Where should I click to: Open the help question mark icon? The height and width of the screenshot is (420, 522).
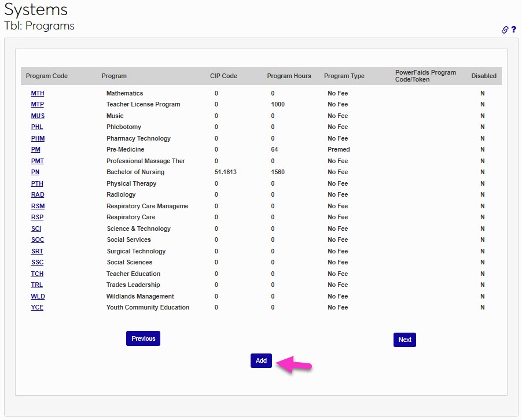(513, 30)
